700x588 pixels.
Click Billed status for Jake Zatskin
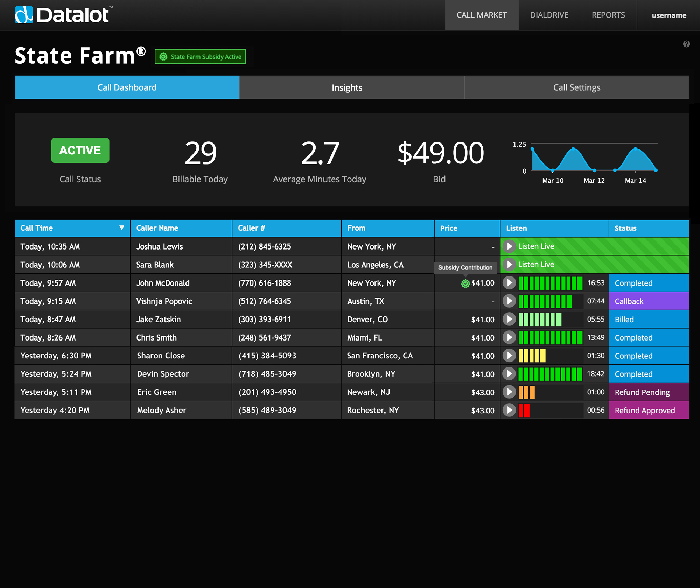click(x=649, y=319)
